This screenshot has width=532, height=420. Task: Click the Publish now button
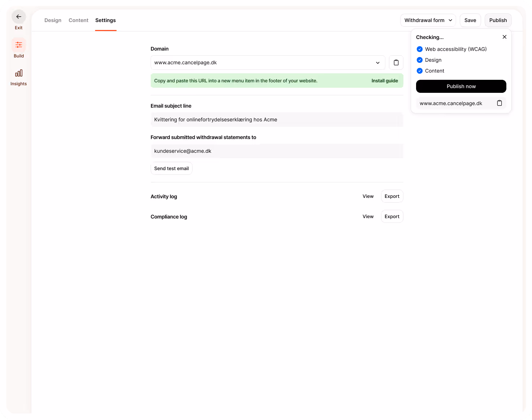[461, 86]
